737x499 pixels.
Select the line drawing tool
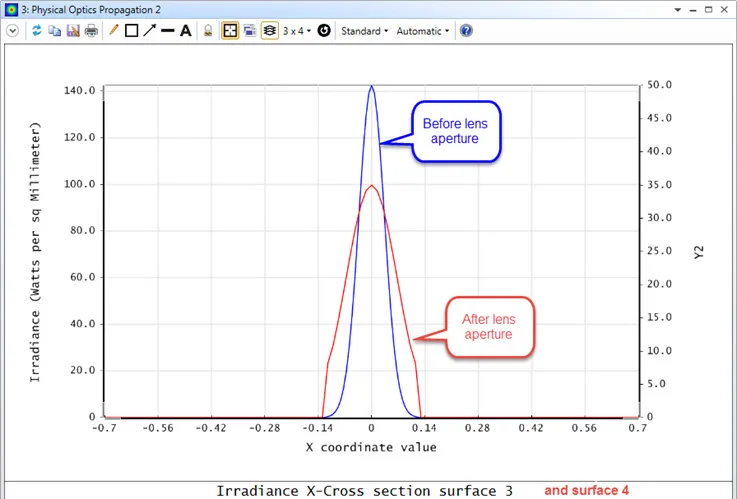coord(167,31)
